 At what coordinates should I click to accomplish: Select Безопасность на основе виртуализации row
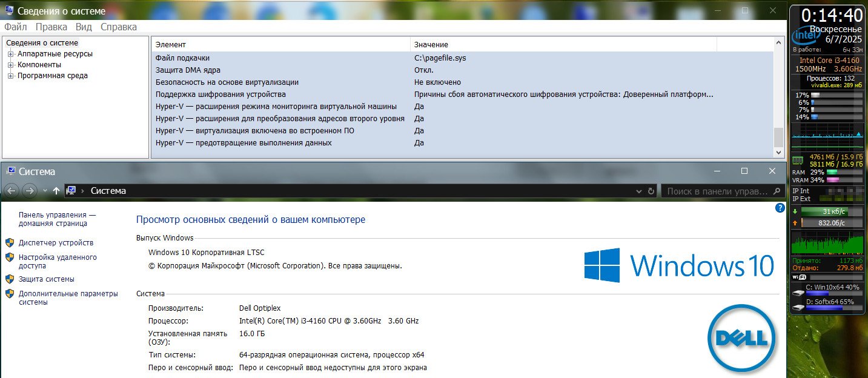tap(462, 82)
